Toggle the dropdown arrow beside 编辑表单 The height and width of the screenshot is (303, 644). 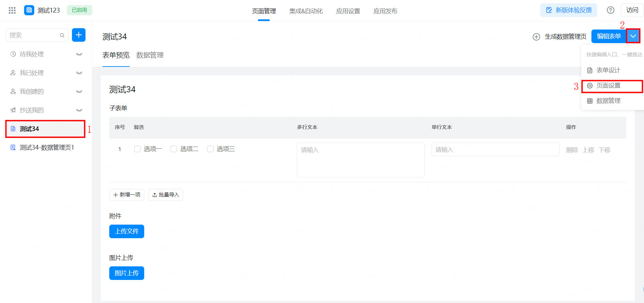pyautogui.click(x=633, y=36)
